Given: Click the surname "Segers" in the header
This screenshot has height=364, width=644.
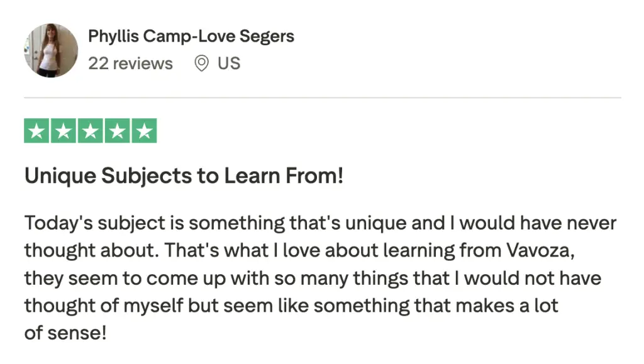Looking at the screenshot, I should [269, 36].
